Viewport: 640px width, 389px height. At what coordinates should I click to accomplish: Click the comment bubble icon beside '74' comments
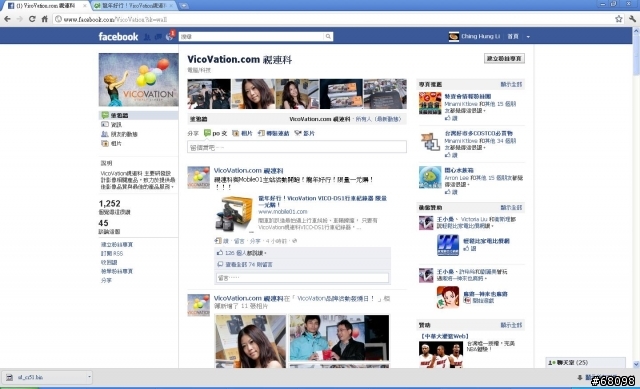pyautogui.click(x=220, y=264)
